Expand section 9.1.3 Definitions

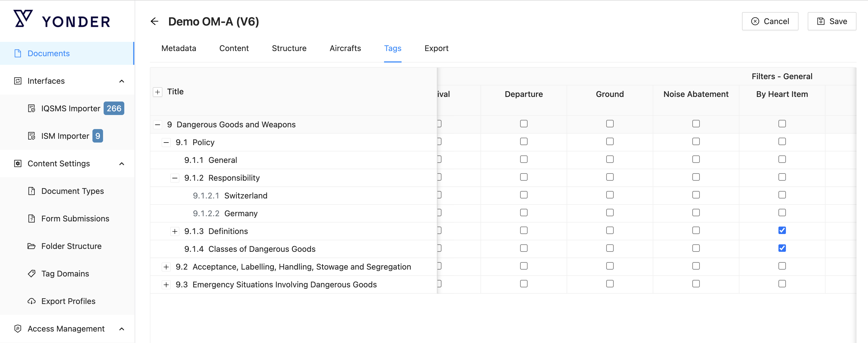[x=175, y=231]
